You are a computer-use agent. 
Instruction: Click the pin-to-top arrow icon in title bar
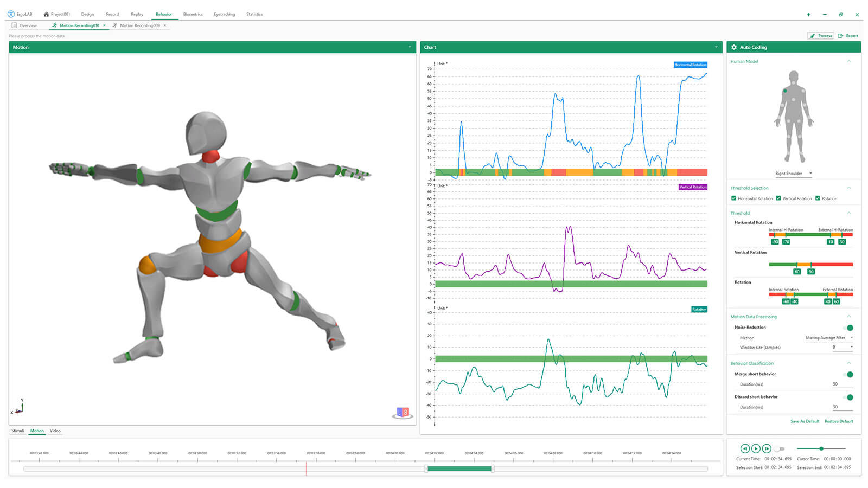coord(808,15)
